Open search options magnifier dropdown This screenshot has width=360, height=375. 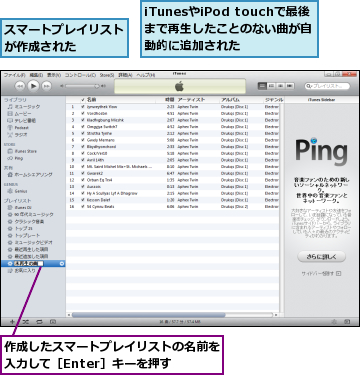coord(309,86)
